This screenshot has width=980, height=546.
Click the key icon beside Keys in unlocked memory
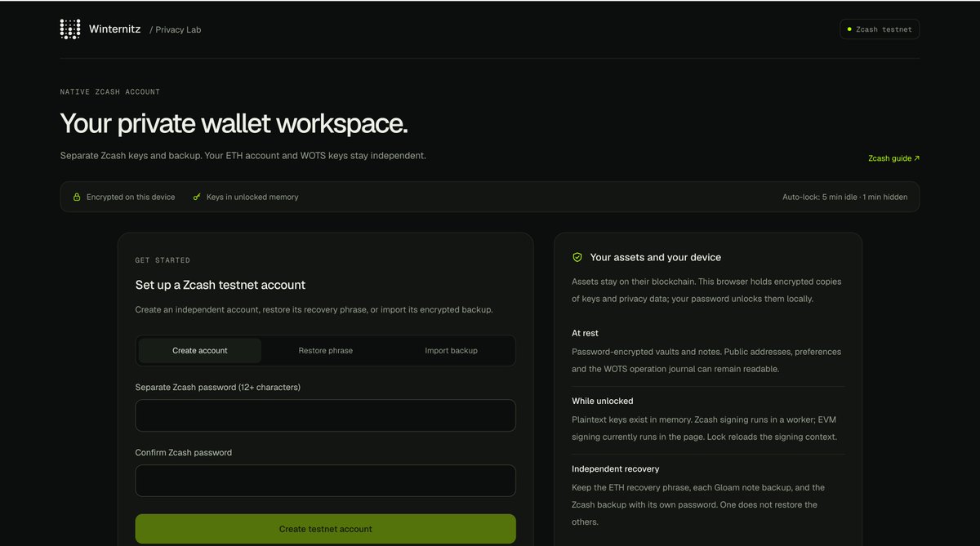coord(197,197)
